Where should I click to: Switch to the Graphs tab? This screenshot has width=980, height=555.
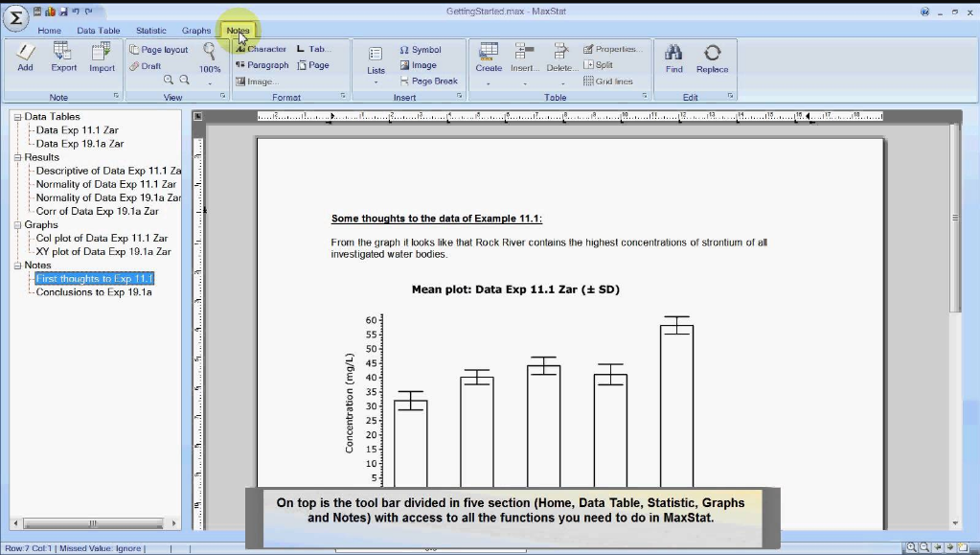click(x=196, y=30)
